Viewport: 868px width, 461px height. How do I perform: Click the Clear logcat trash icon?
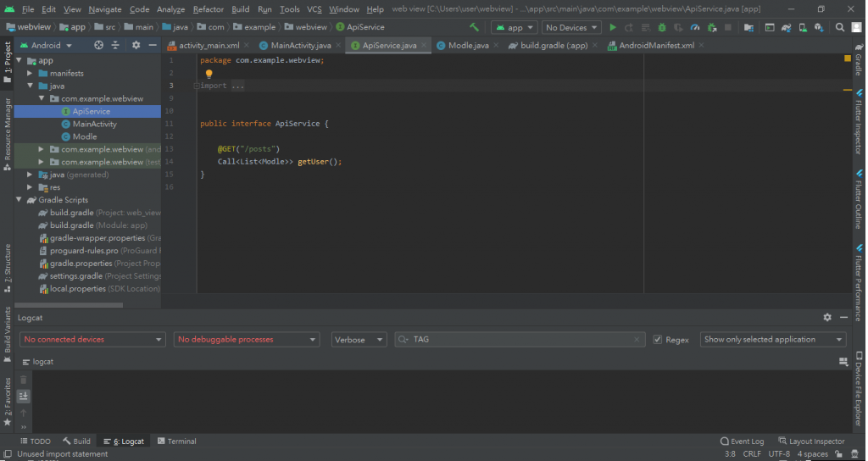(x=23, y=380)
